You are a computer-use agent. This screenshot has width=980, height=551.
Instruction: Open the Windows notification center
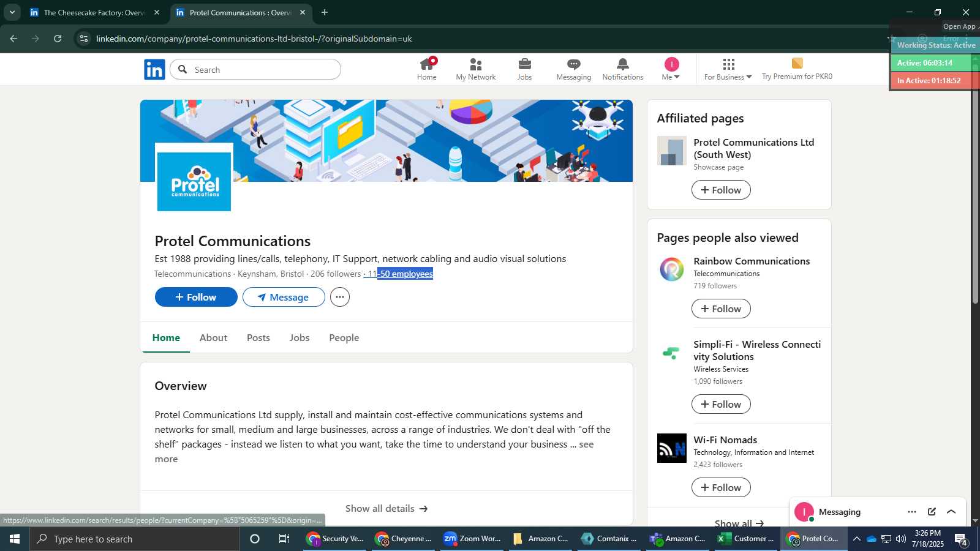pyautogui.click(x=961, y=539)
